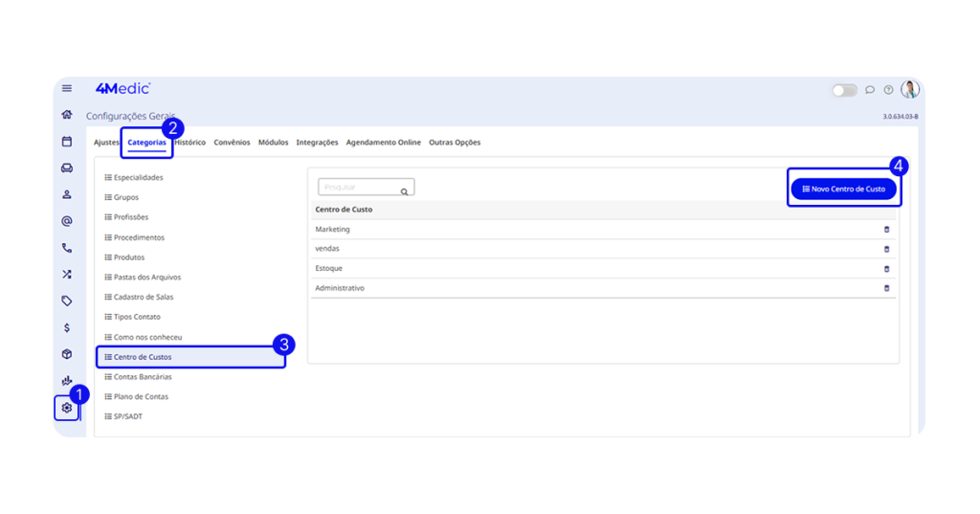
Task: Click the help question mark icon
Action: pyautogui.click(x=888, y=90)
